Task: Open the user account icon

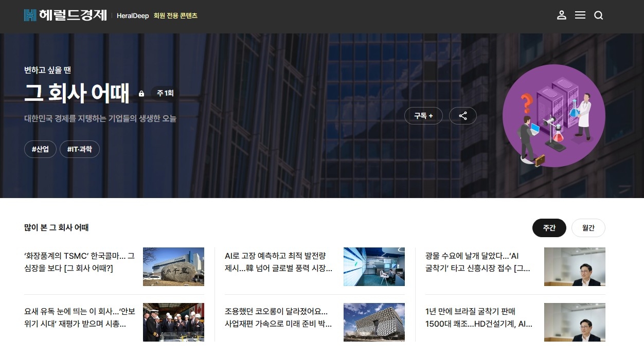Action: (562, 15)
